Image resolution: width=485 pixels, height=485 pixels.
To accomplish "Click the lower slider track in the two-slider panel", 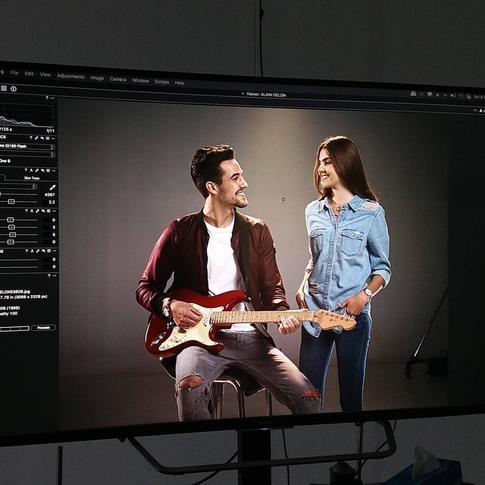I will point(19,267).
